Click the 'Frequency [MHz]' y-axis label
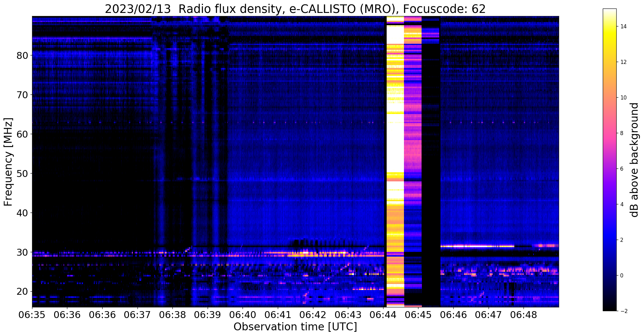 coord(8,162)
